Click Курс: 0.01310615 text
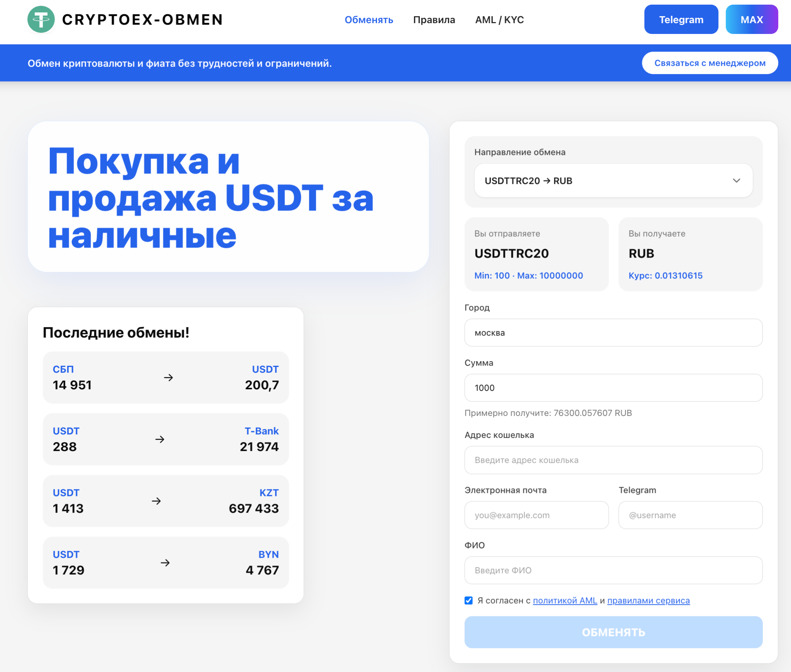Viewport: 791px width, 672px height. pos(665,275)
